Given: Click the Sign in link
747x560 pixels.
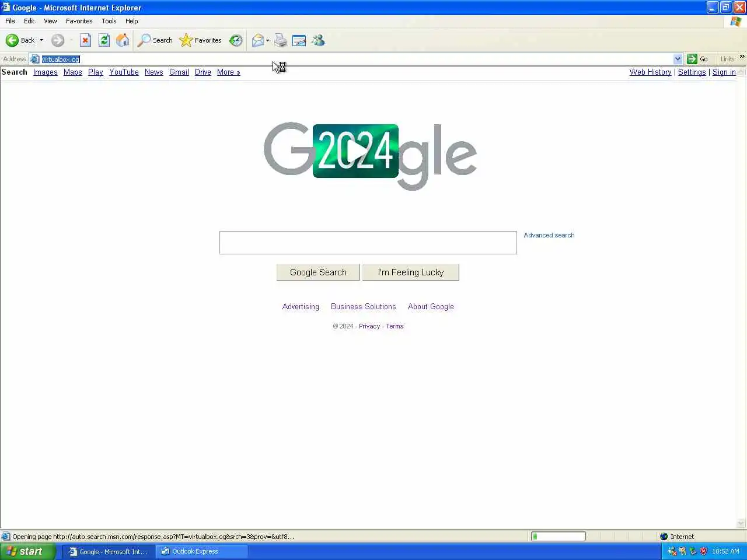Looking at the screenshot, I should coord(724,72).
